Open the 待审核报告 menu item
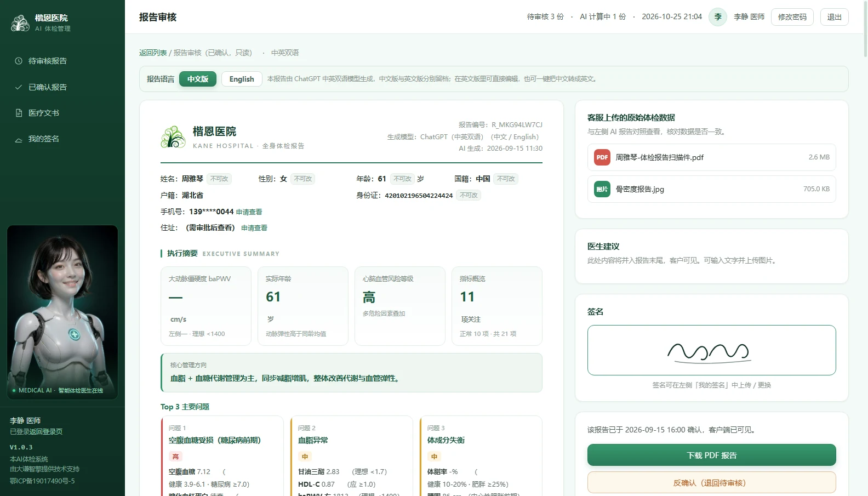The width and height of the screenshot is (868, 496). tap(62, 61)
